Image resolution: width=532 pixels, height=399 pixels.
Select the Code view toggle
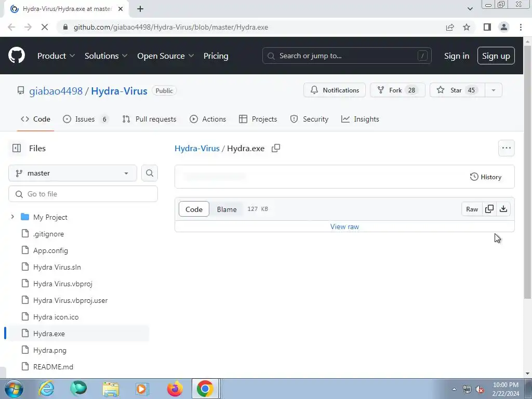[x=194, y=209]
